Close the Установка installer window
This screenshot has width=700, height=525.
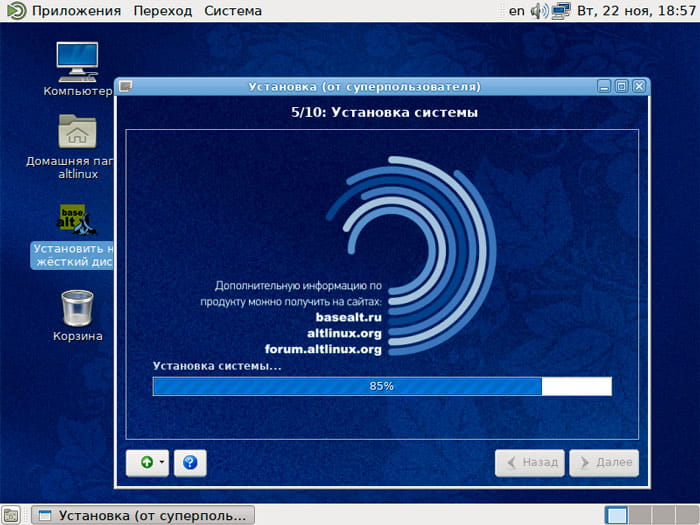coord(639,86)
